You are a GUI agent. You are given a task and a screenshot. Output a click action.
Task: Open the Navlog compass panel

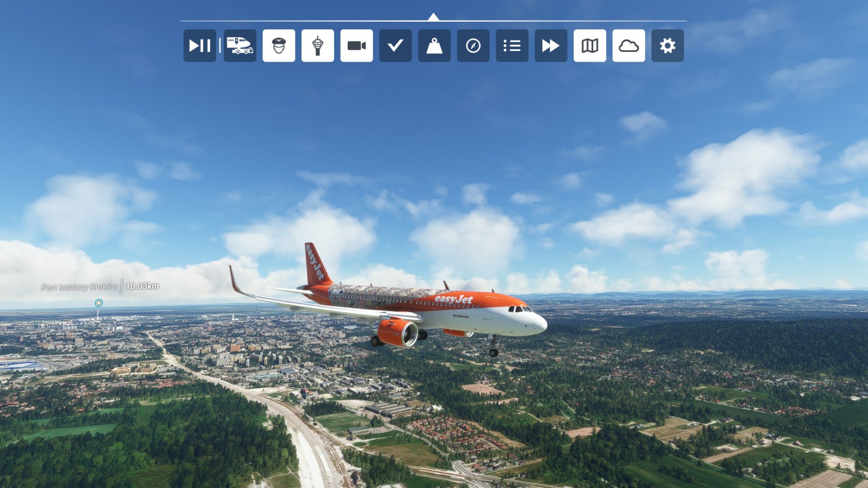(473, 46)
